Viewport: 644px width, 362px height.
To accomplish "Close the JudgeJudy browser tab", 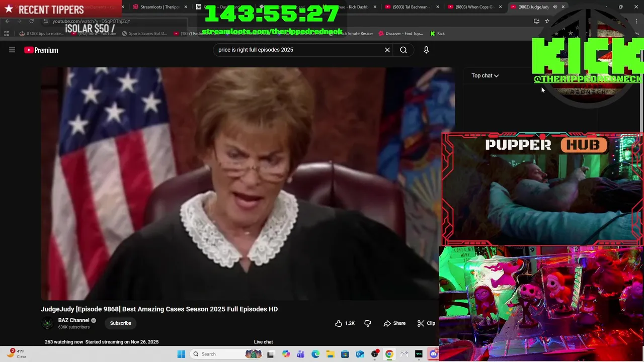I will point(563,7).
